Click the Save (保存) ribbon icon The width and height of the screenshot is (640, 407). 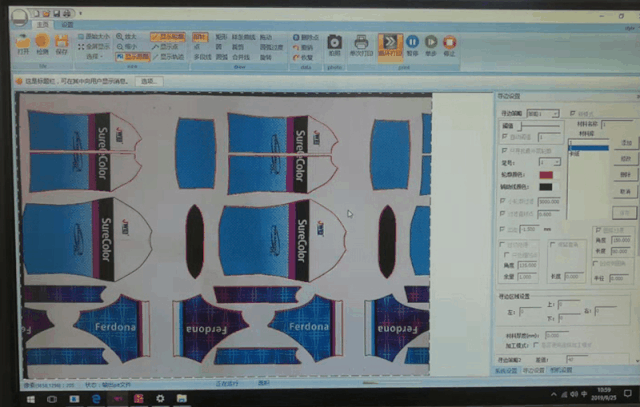click(62, 42)
